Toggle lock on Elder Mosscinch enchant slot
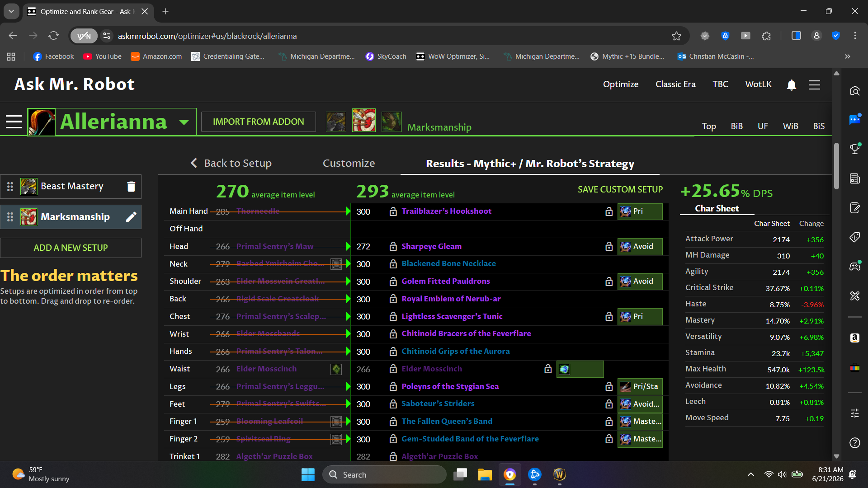 tap(548, 369)
